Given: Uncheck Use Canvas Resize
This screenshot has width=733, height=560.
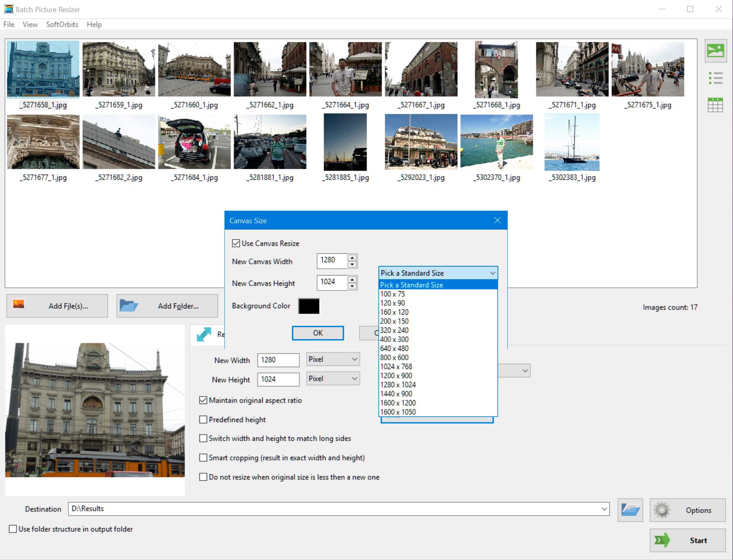Looking at the screenshot, I should [236, 243].
